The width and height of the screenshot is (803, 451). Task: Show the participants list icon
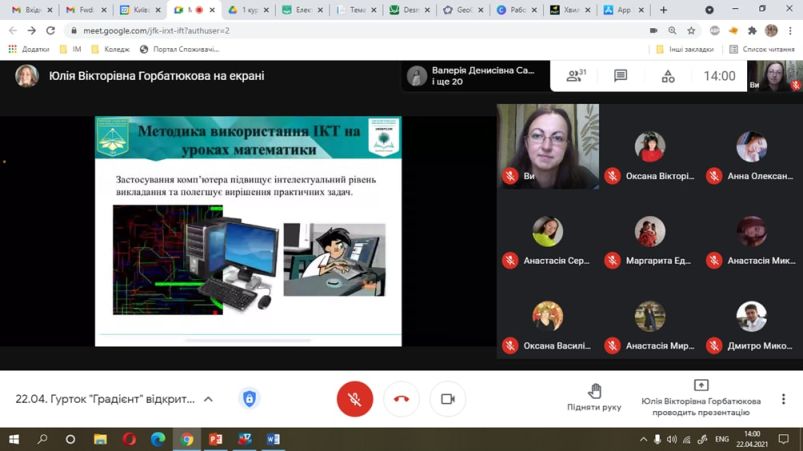(x=576, y=76)
